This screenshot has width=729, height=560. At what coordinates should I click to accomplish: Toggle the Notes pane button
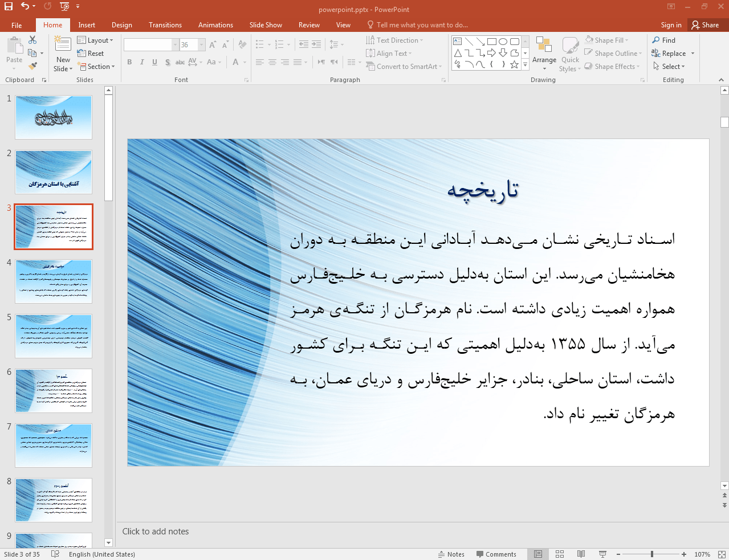[451, 554]
